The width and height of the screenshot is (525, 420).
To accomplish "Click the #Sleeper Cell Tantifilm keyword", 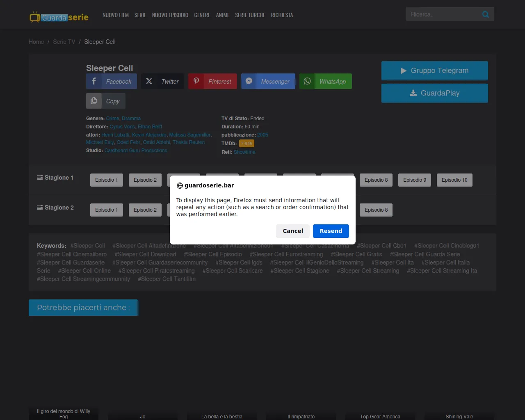I will [167, 279].
